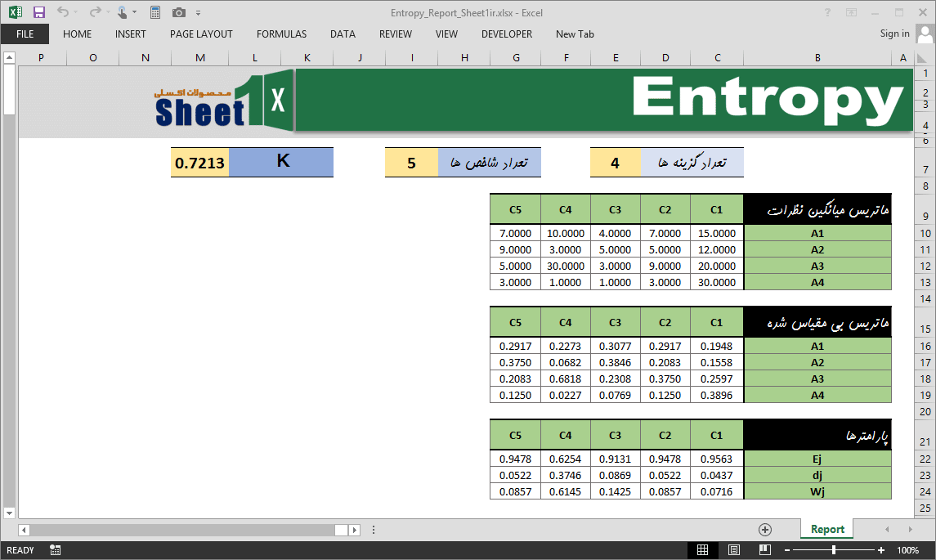Click the zoom slider handle
The width and height of the screenshot is (936, 560).
pyautogui.click(x=833, y=550)
